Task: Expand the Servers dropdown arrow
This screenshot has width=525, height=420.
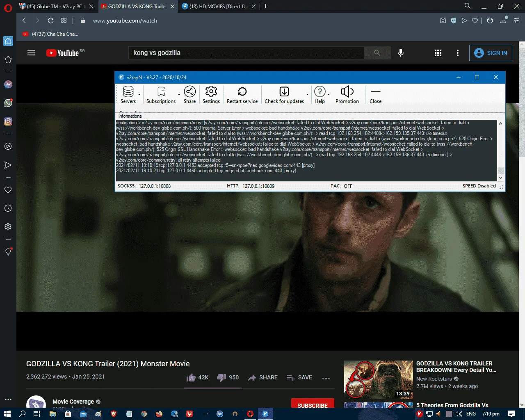Action: (x=139, y=95)
